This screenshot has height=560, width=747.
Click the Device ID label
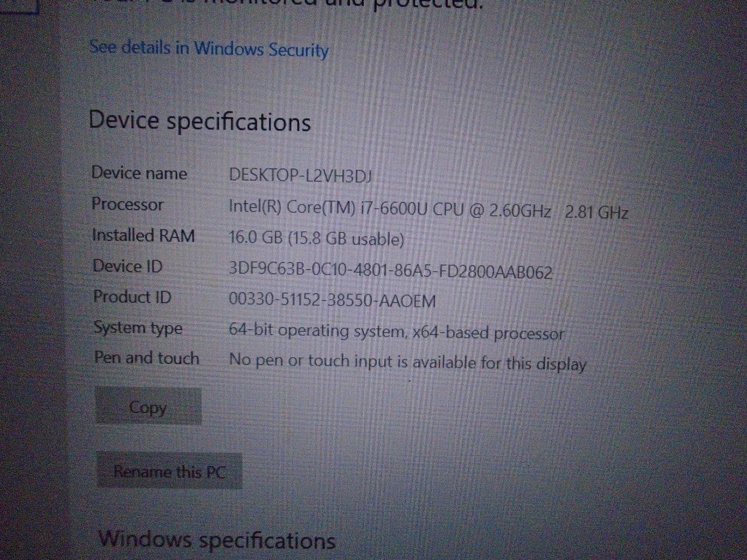(127, 266)
